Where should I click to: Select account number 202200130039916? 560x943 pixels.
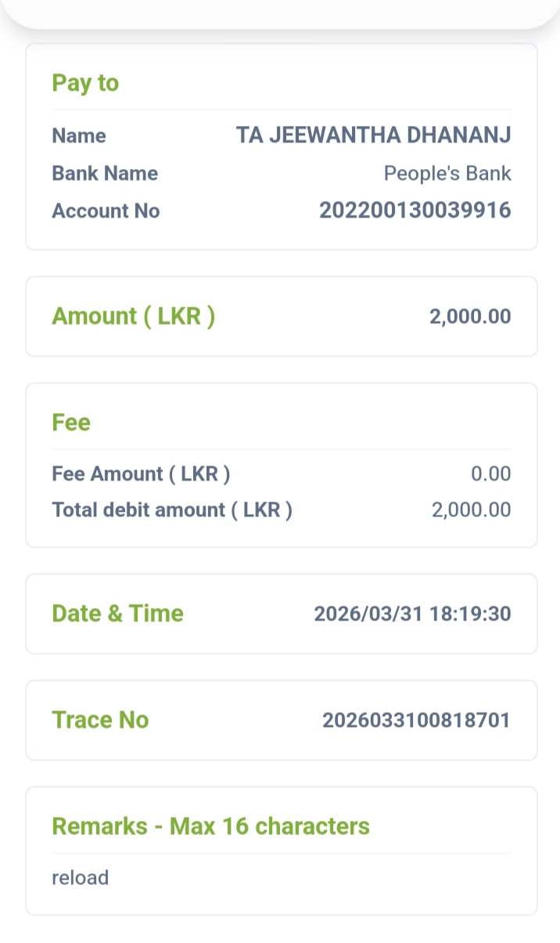coord(415,211)
